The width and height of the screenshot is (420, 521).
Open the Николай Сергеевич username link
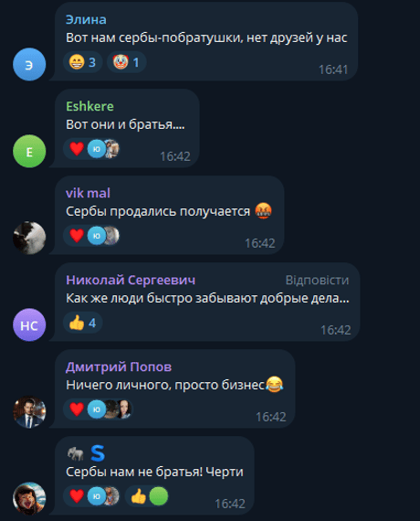click(x=131, y=280)
